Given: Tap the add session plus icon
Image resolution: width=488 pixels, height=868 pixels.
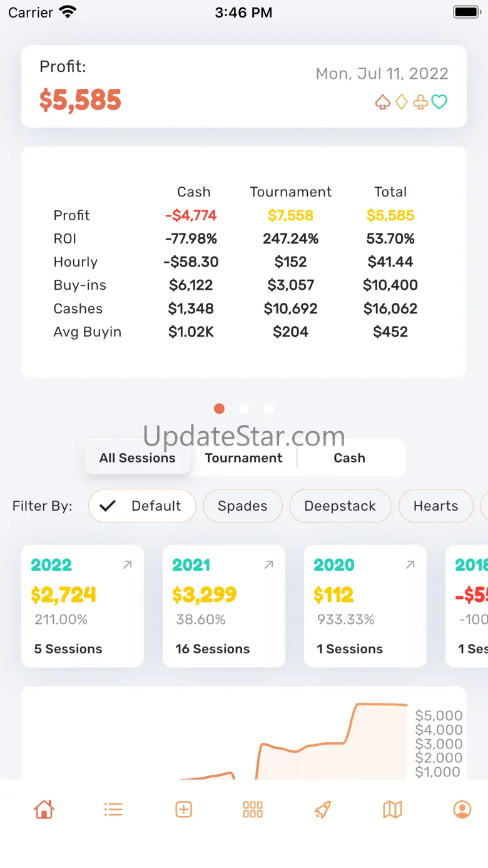Looking at the screenshot, I should click(x=183, y=809).
